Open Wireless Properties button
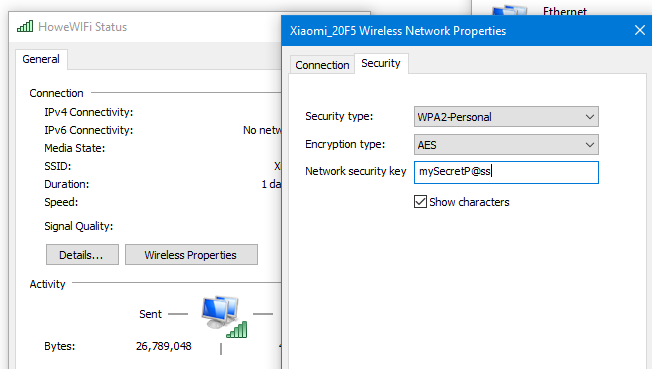The width and height of the screenshot is (652, 369). coord(191,255)
